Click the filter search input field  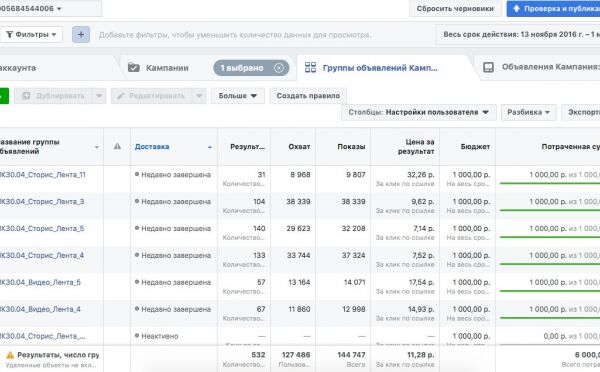235,35
